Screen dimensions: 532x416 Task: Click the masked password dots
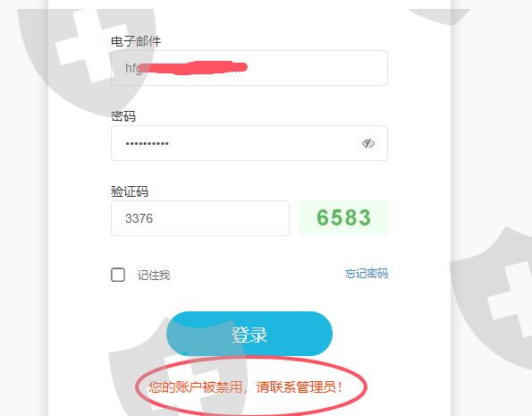tap(148, 144)
